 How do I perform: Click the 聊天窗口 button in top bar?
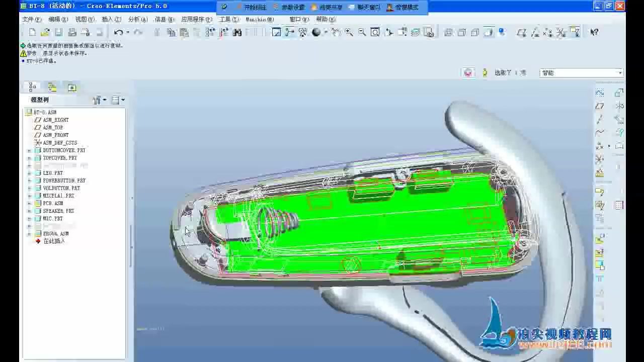pyautogui.click(x=365, y=8)
